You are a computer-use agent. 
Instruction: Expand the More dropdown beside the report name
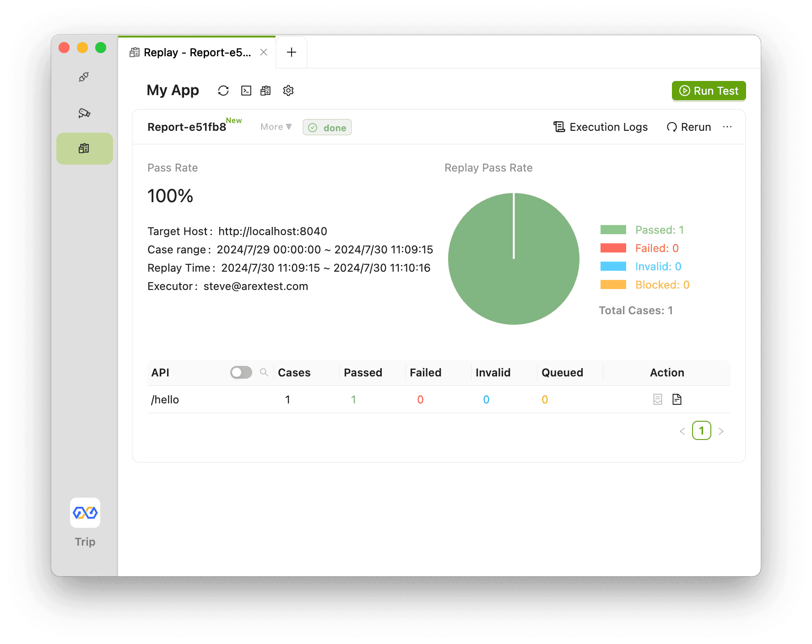(276, 127)
